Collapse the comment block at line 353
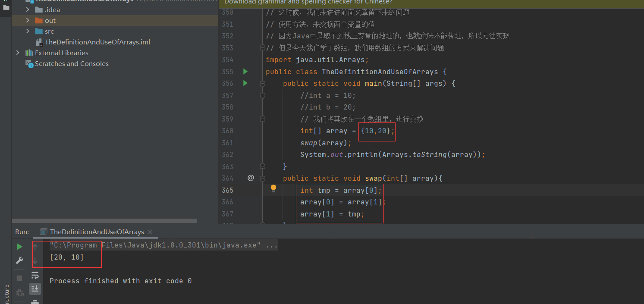The height and width of the screenshot is (304, 644). (262, 47)
